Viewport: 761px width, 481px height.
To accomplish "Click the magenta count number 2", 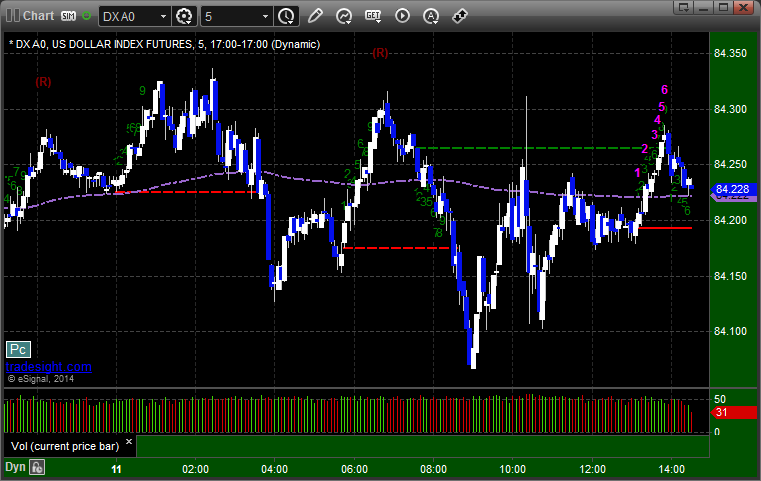I will click(645, 149).
